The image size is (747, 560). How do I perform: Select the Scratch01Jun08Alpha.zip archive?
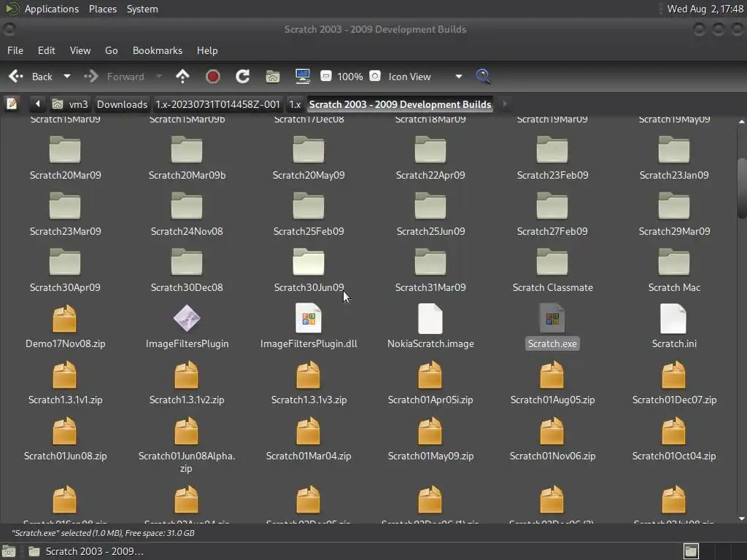(x=186, y=445)
